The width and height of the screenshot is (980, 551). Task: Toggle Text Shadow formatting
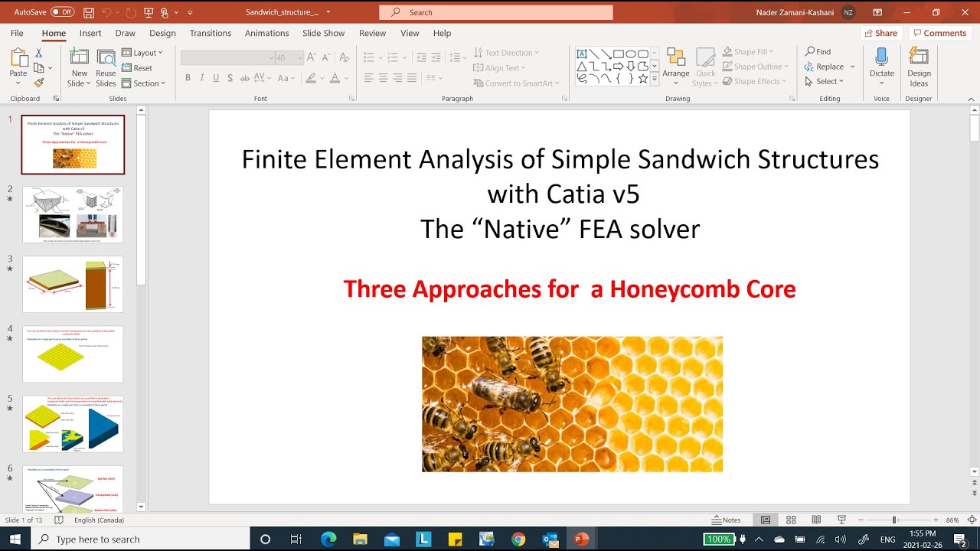click(230, 78)
